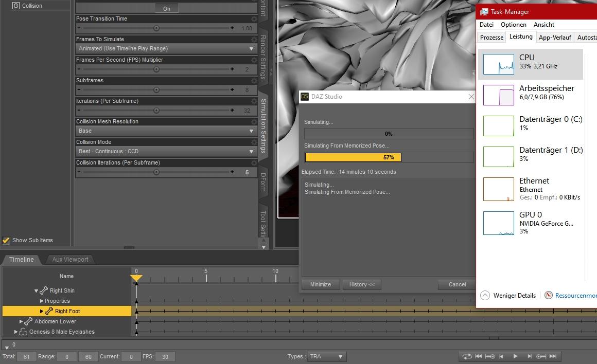Open keyframe Types TRA dropdown

click(x=326, y=356)
